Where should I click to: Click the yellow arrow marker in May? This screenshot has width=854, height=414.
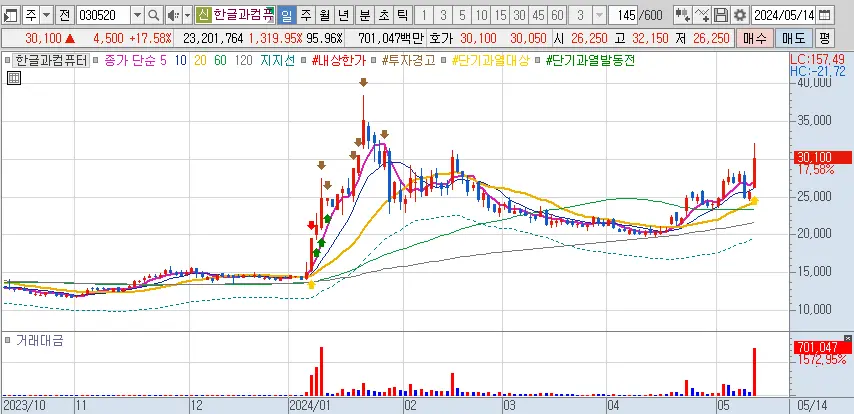[x=754, y=200]
